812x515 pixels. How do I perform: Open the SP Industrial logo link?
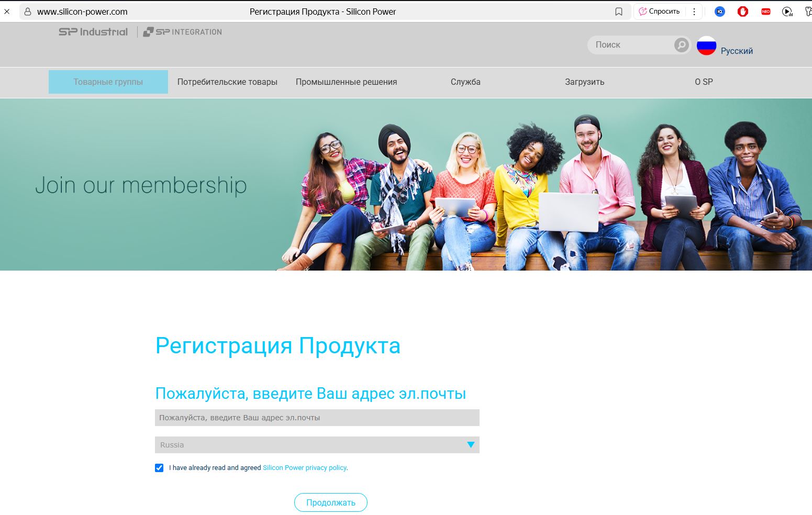pos(93,32)
